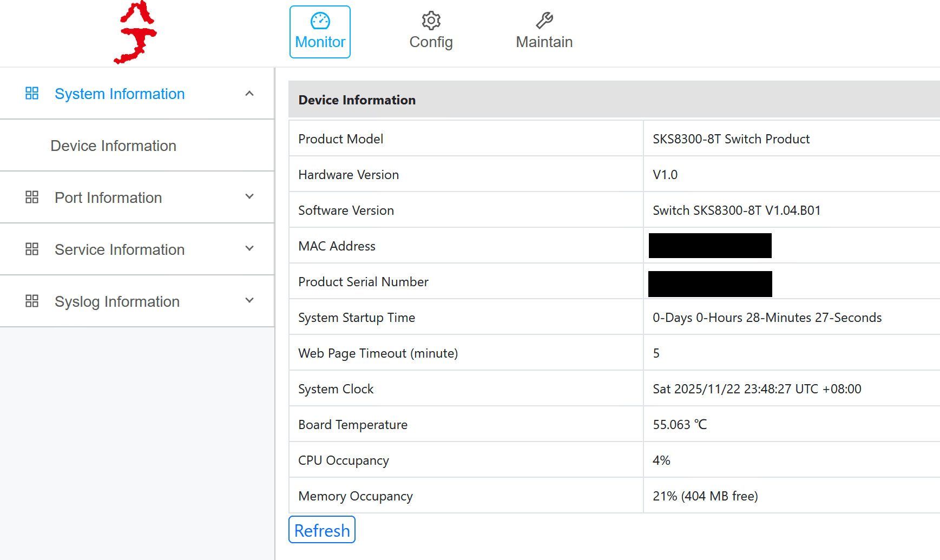This screenshot has height=560, width=940.
Task: Expand the Service Information chevron
Action: (249, 249)
